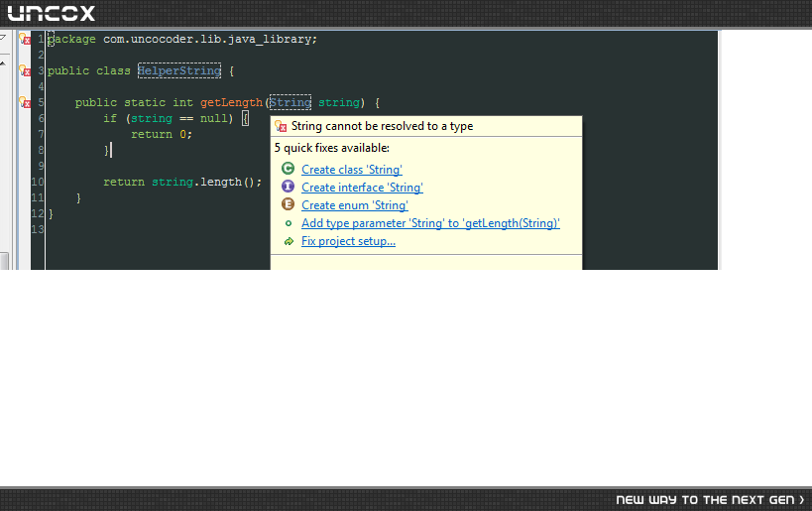Image resolution: width=812 pixels, height=511 pixels.
Task: Click the error marker on line 1
Action: [x=25, y=39]
